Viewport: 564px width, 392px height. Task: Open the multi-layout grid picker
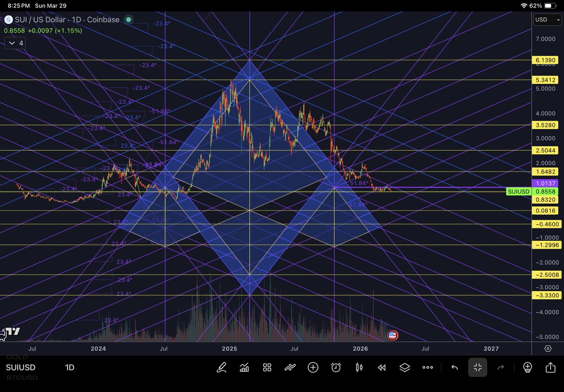[x=267, y=367]
